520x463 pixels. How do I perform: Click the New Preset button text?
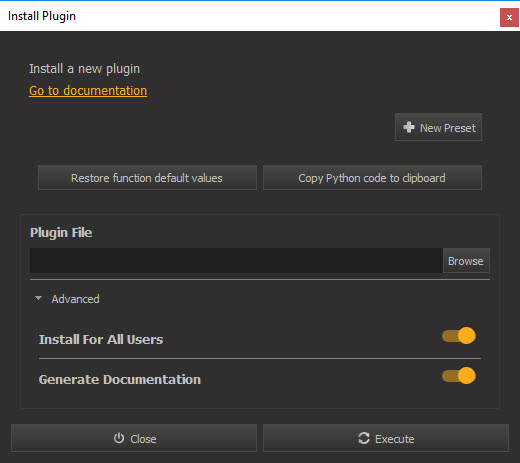pyautogui.click(x=448, y=128)
